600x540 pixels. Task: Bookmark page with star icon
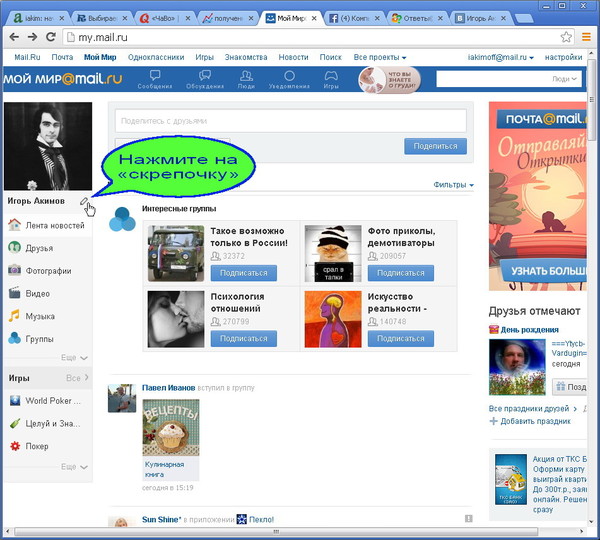[566, 37]
